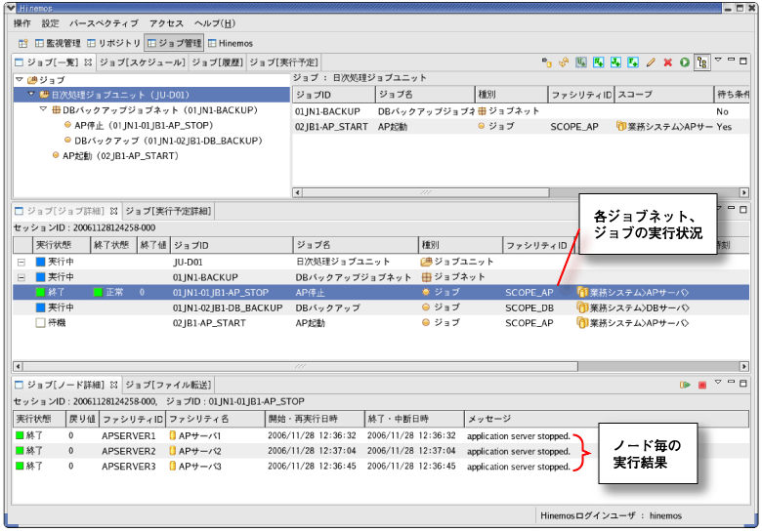
Task: Open the ジョブ[履歴] tab
Action: pyautogui.click(x=216, y=62)
